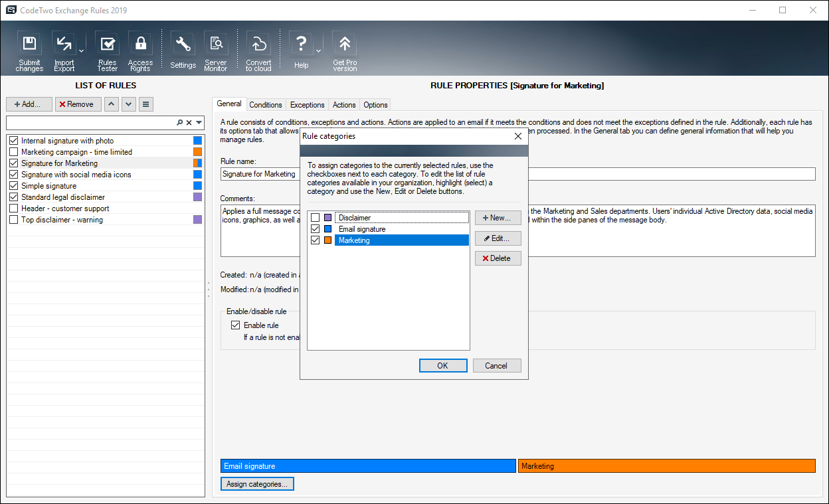Screen dimensions: 829x504
Task: Toggle the Signature for Marketing rule checkbox
Action: tap(14, 163)
